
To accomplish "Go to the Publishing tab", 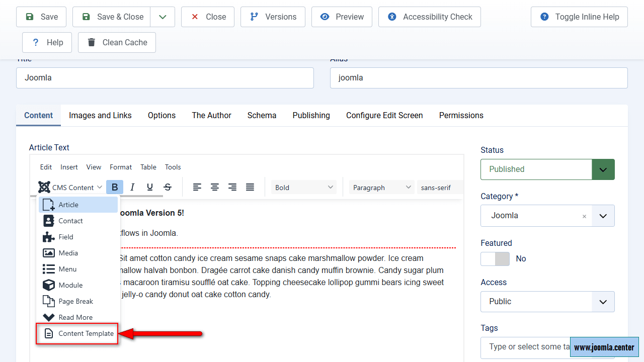I will tap(311, 115).
